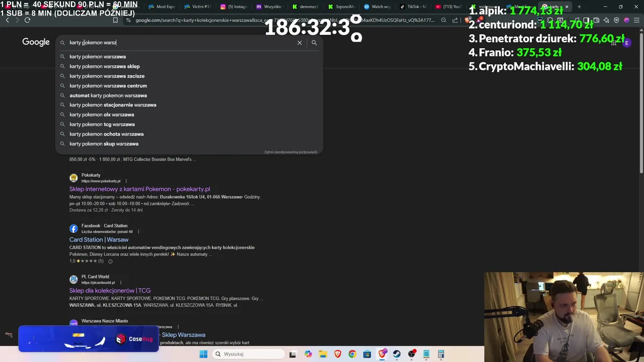Click the magnifier search icon in search box
Screen dimensions: 644x362
pyautogui.click(x=314, y=43)
